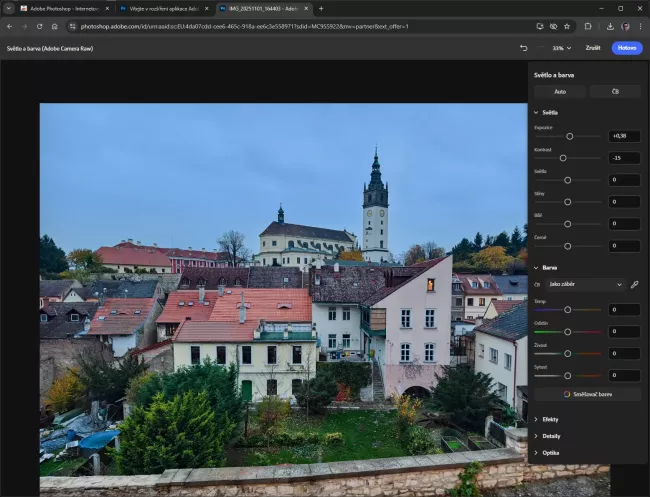Viewport: 650px width, 497px height.
Task: Close the Adobe Photoshop - Internetový tab
Action: pyautogui.click(x=107, y=8)
